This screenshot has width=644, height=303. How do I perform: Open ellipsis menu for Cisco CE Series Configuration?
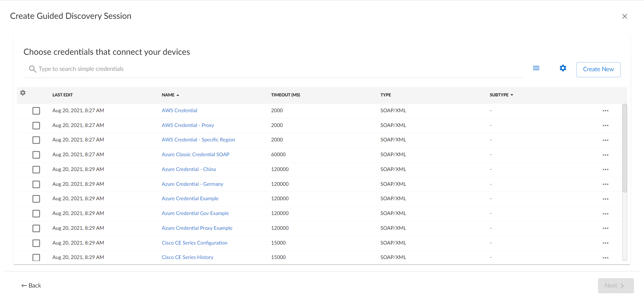pyautogui.click(x=605, y=243)
